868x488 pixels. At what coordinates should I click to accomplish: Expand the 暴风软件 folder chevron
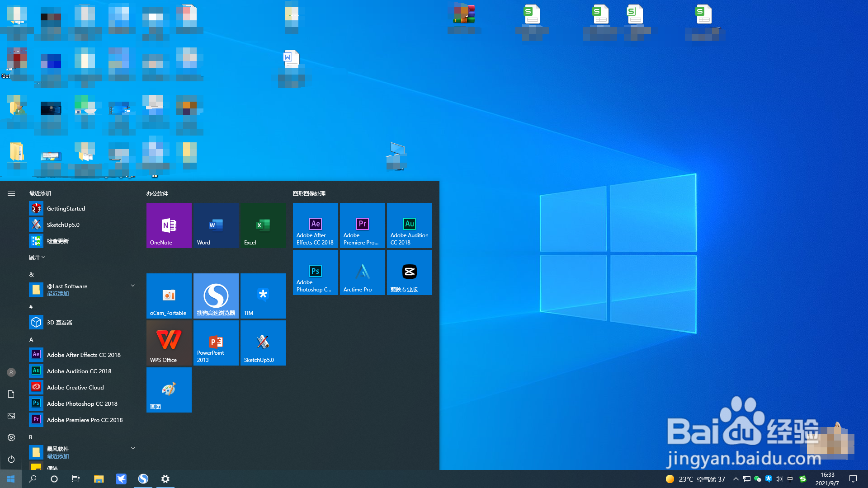click(133, 448)
